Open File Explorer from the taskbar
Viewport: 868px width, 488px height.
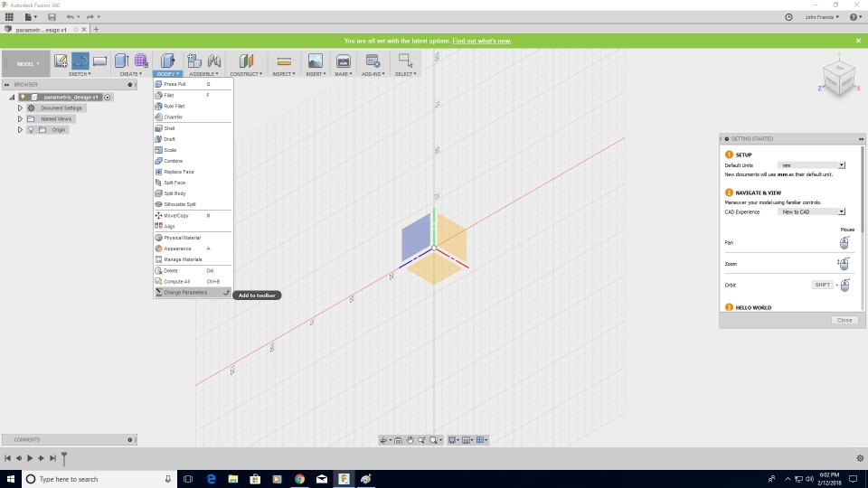click(233, 479)
